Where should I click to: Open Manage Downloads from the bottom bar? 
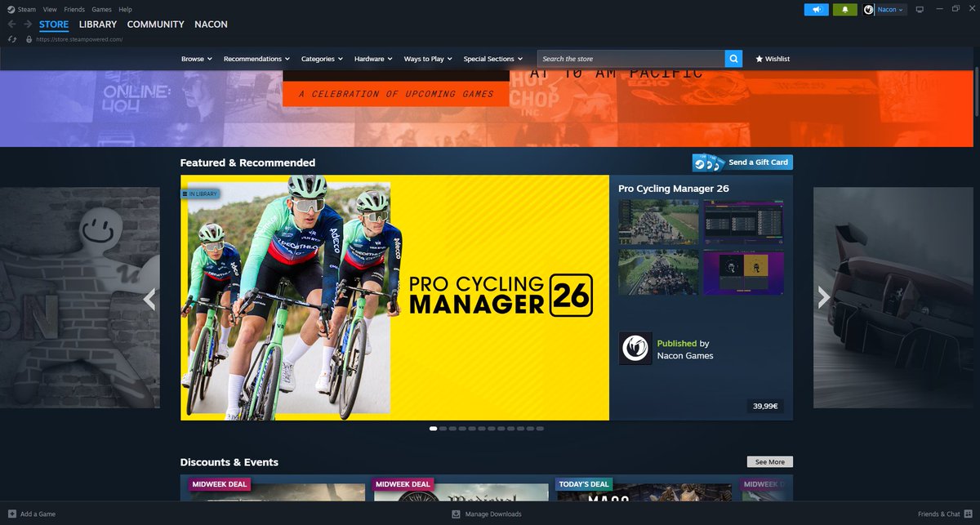point(487,514)
